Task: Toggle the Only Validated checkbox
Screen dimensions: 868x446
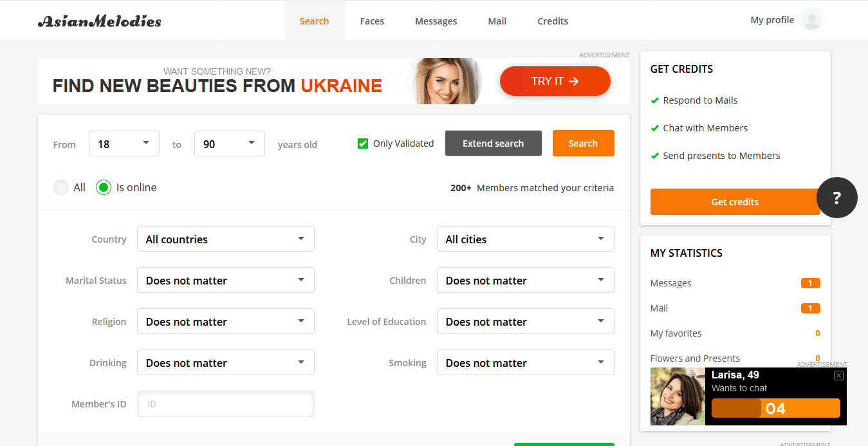Action: (363, 144)
